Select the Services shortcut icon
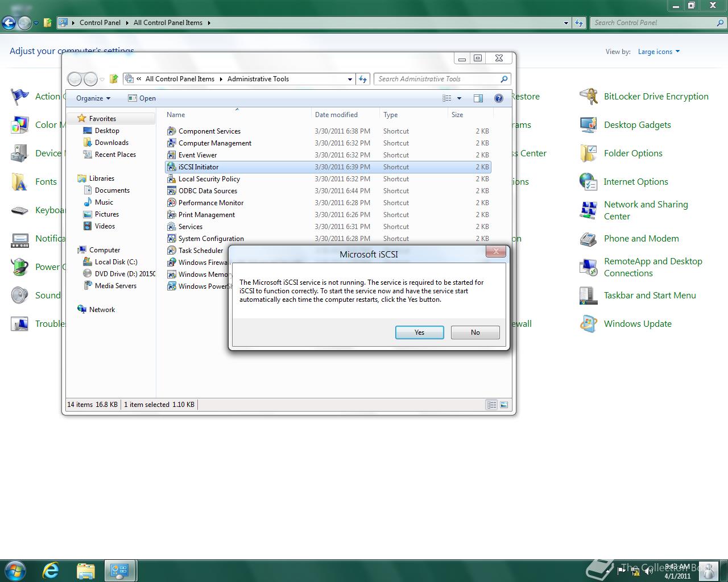The height and width of the screenshot is (582, 728). tap(172, 227)
